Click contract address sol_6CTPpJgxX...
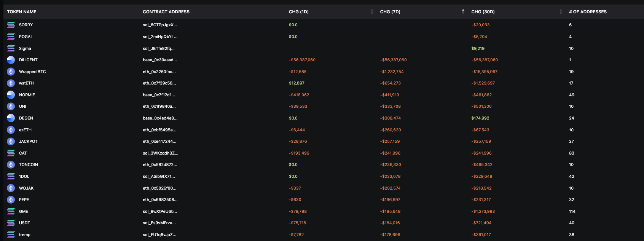Viewport: 644px width, 241px height. click(160, 25)
